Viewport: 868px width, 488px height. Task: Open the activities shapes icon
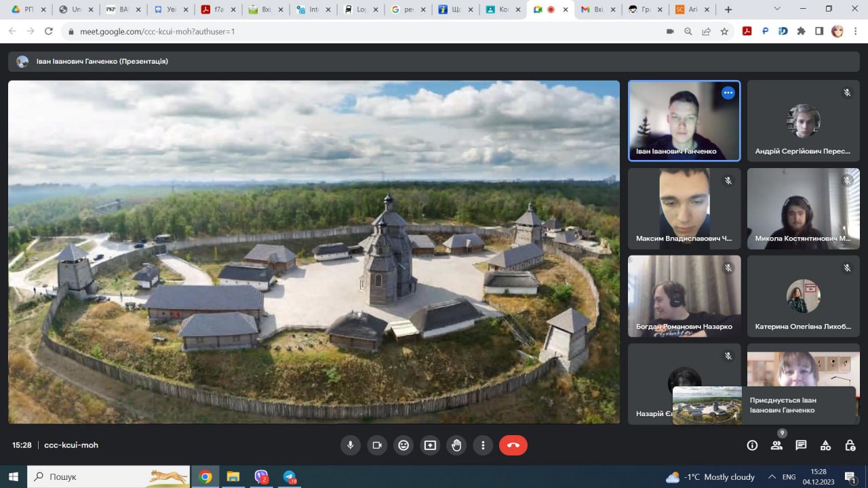(x=825, y=445)
